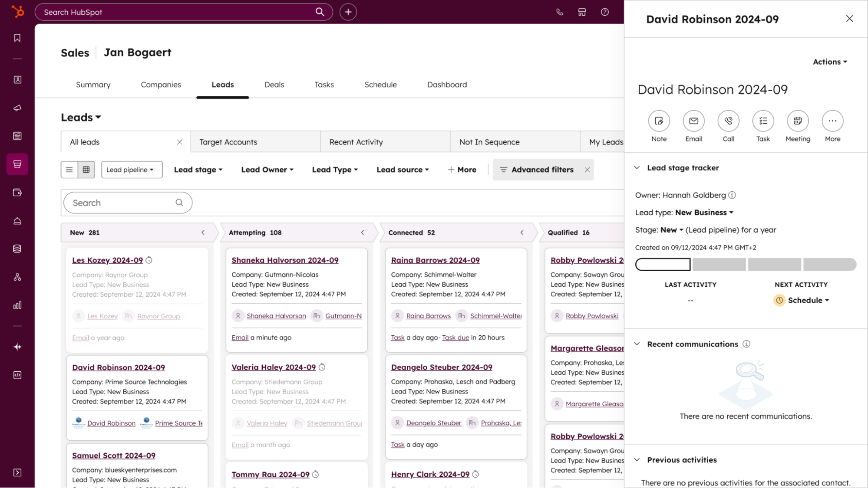The image size is (868, 488).
Task: Switch to the Tasks tab
Action: 324,85
